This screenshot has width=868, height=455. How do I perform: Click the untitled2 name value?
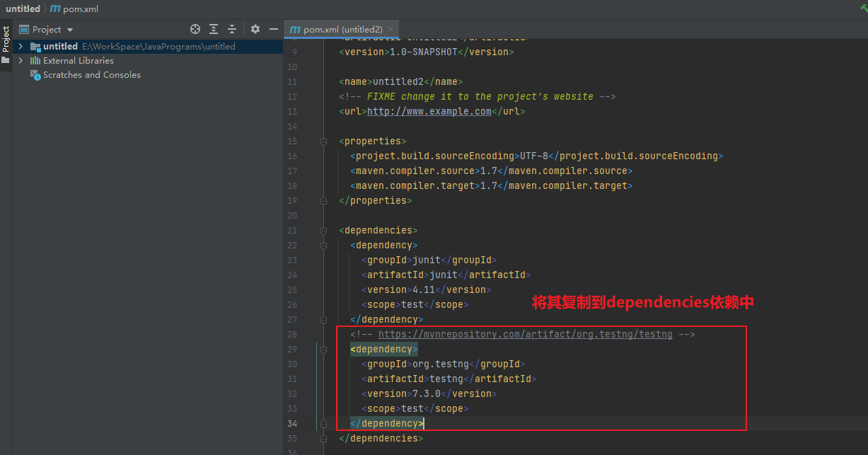[398, 82]
